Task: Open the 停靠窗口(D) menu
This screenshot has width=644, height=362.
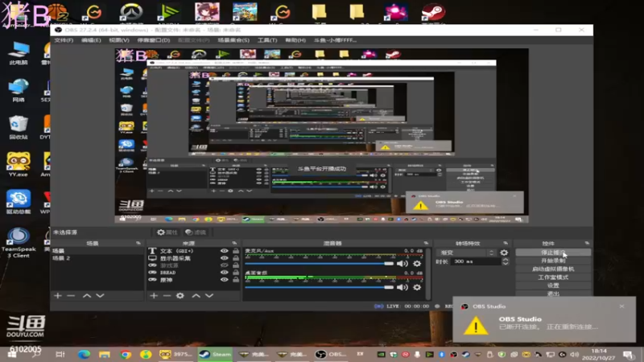Action: 154,40
